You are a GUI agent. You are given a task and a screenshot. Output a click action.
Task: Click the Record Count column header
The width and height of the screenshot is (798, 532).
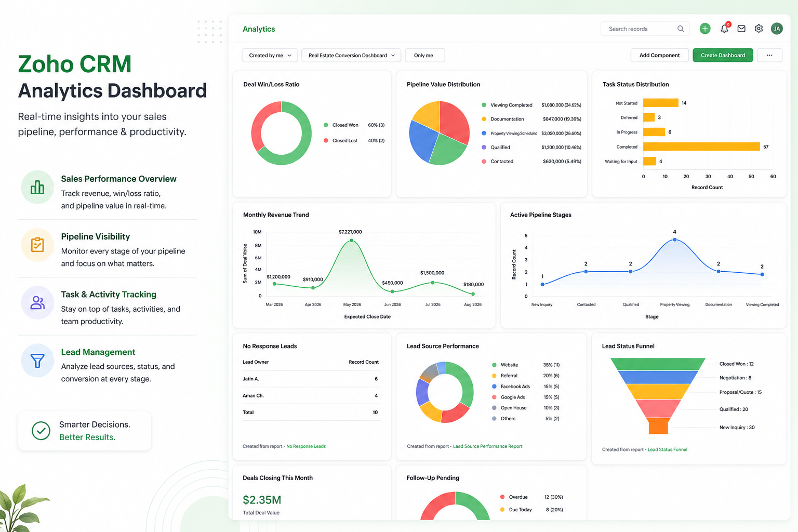coord(364,362)
